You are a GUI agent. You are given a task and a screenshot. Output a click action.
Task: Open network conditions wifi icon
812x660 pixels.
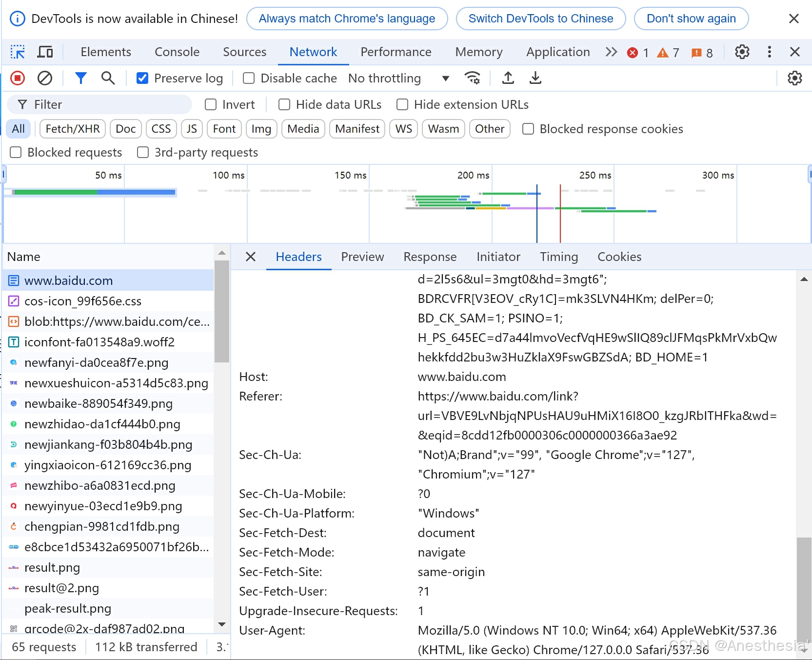pyautogui.click(x=472, y=78)
